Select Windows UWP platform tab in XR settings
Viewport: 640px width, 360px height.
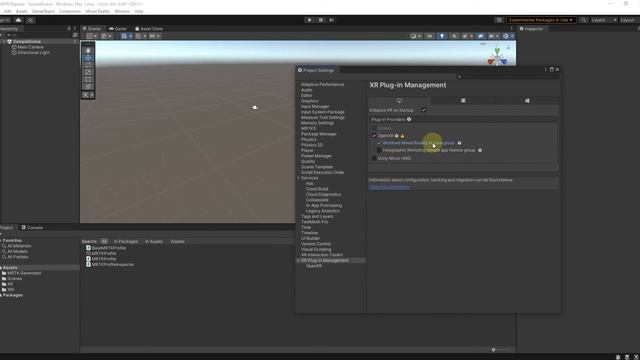point(527,100)
